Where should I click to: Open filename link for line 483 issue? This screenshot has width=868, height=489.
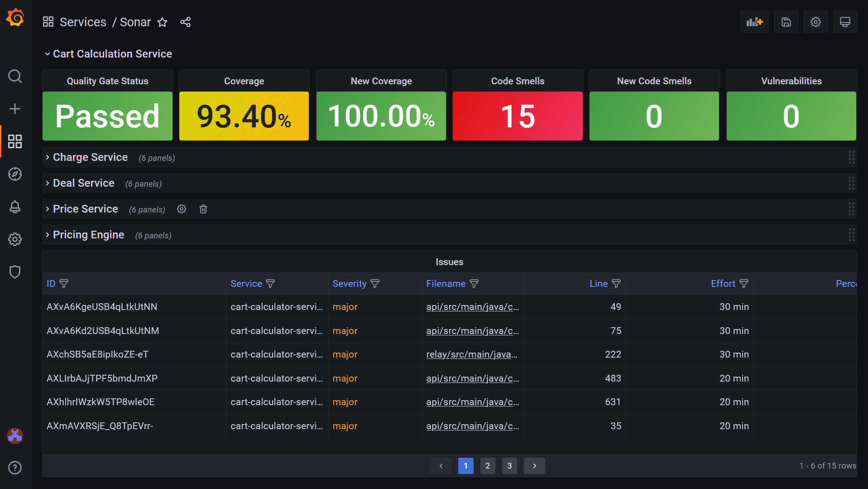pos(473,378)
